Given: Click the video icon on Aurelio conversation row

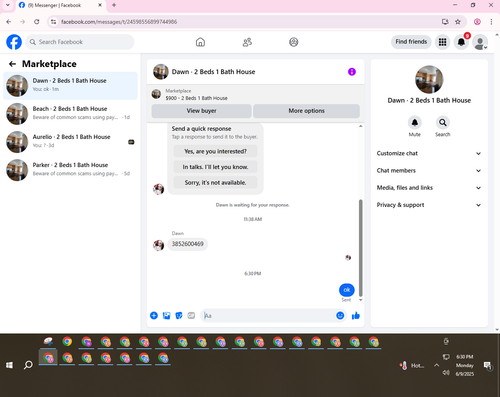Looking at the screenshot, I should coord(131,142).
